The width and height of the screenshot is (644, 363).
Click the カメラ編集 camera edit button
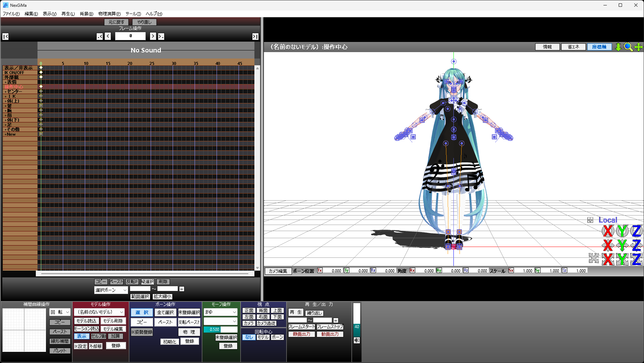[278, 271]
